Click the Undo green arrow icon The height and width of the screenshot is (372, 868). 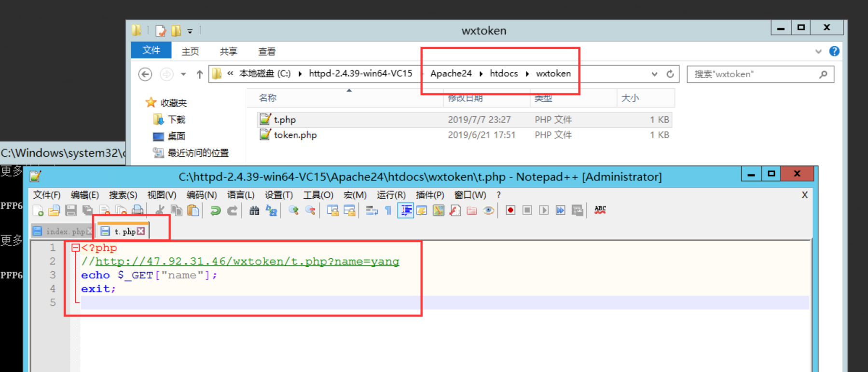(215, 210)
